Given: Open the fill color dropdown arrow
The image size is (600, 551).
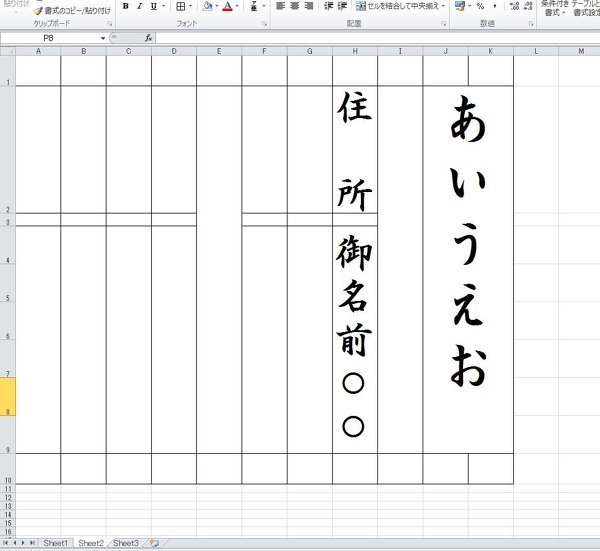Looking at the screenshot, I should [x=217, y=6].
